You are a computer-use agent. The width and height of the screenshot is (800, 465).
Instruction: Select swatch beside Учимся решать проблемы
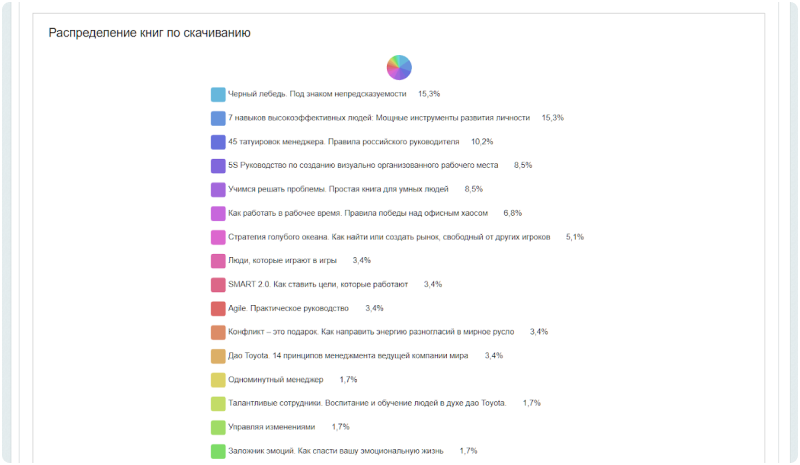[218, 190]
